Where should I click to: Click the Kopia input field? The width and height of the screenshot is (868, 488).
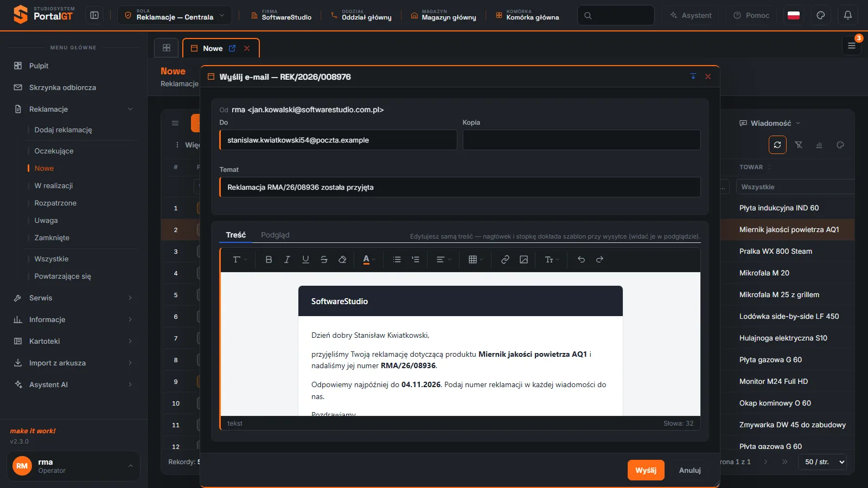pyautogui.click(x=582, y=140)
